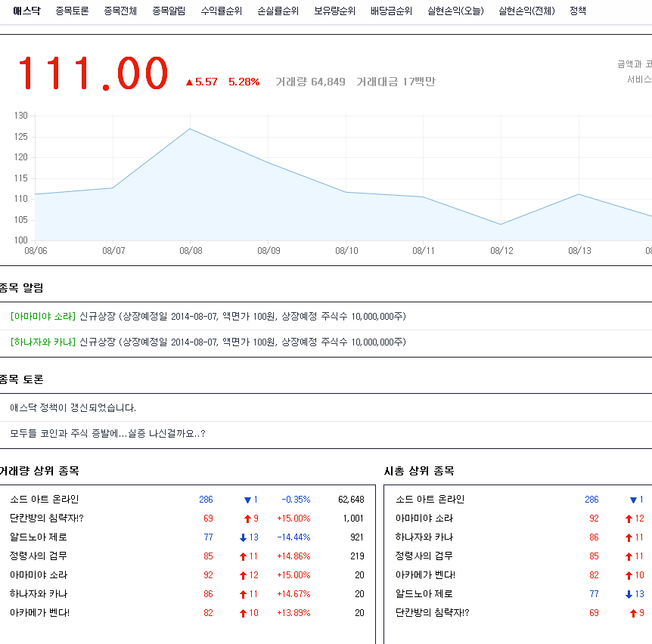652x644 pixels.
Task: Open post '애스닥 정책이 갱신되었습니다.'
Action: pyautogui.click(x=73, y=408)
